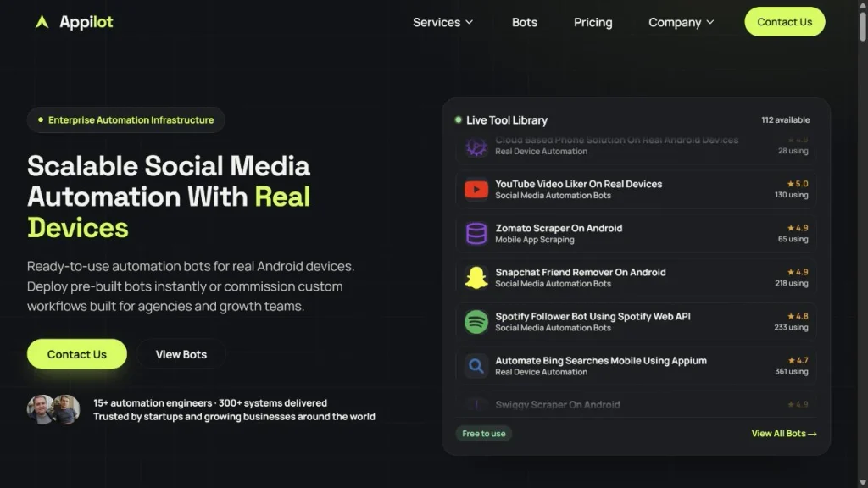
Task: Click the Cloud Based Phone Solution icon
Action: (x=476, y=147)
